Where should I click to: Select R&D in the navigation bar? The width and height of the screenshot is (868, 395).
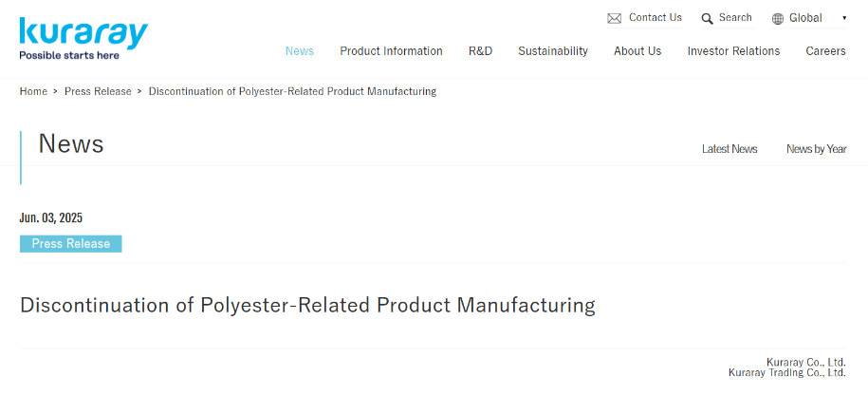(481, 51)
